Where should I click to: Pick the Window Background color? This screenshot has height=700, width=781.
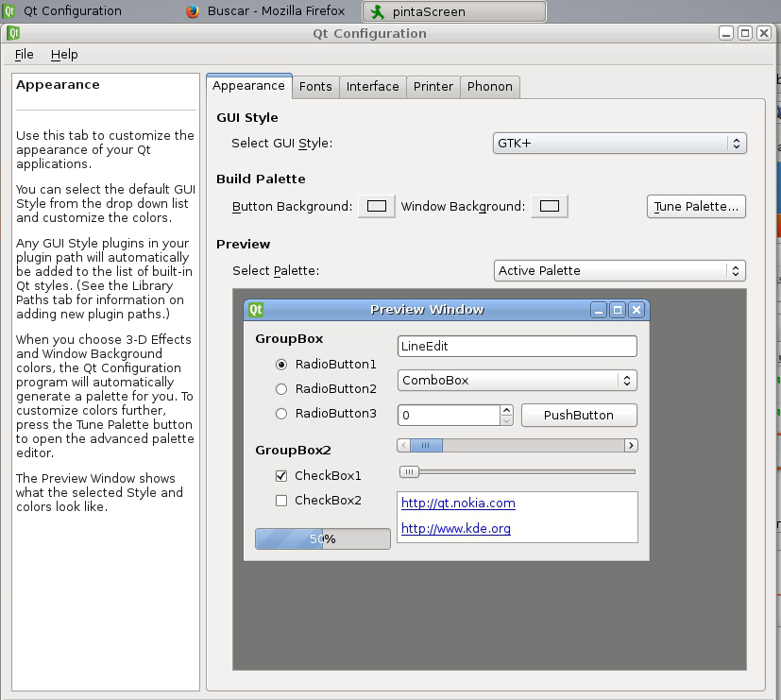550,206
